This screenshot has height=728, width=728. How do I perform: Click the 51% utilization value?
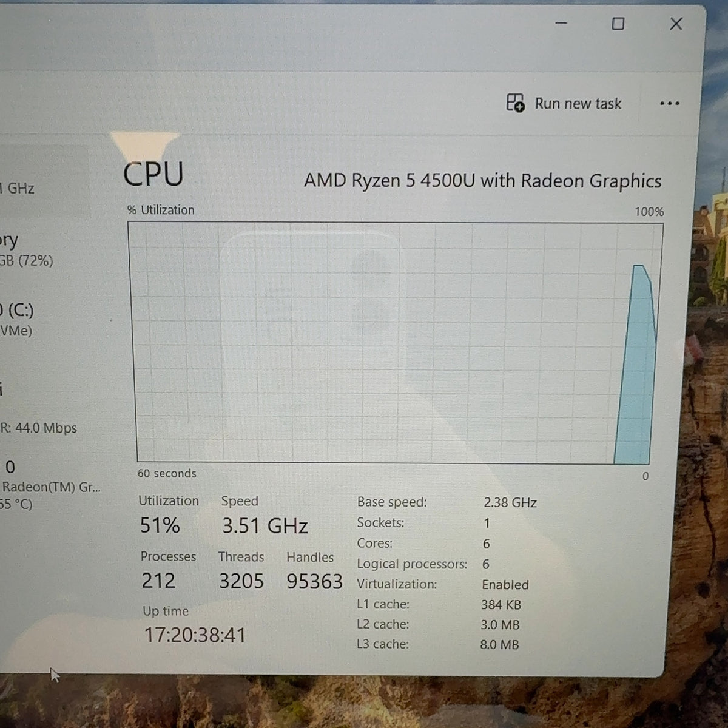160,525
